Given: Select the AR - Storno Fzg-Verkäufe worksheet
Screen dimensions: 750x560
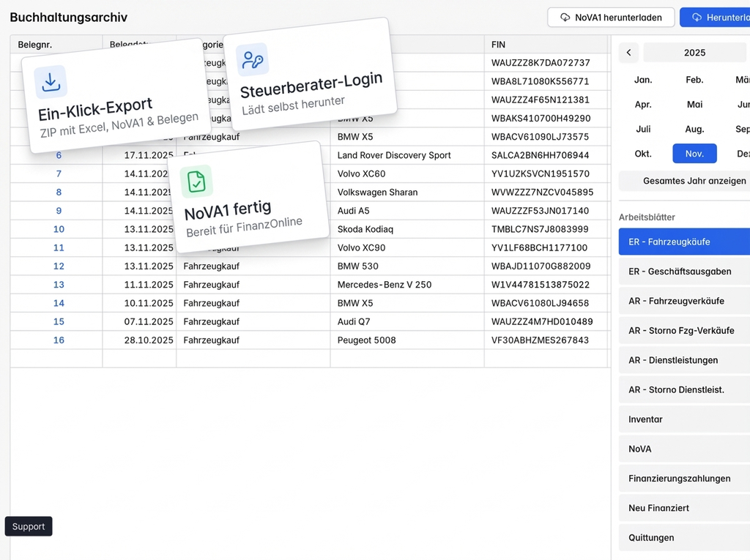Looking at the screenshot, I should (x=684, y=331).
